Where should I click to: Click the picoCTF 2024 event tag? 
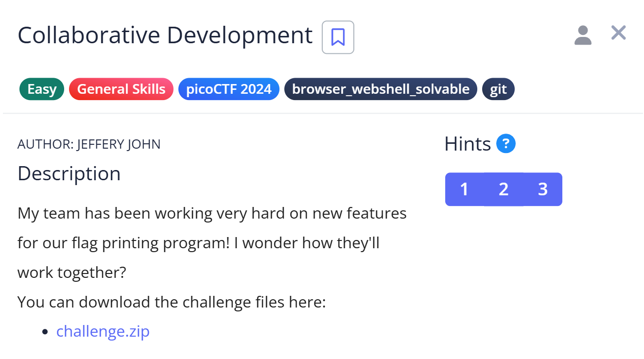pos(228,89)
